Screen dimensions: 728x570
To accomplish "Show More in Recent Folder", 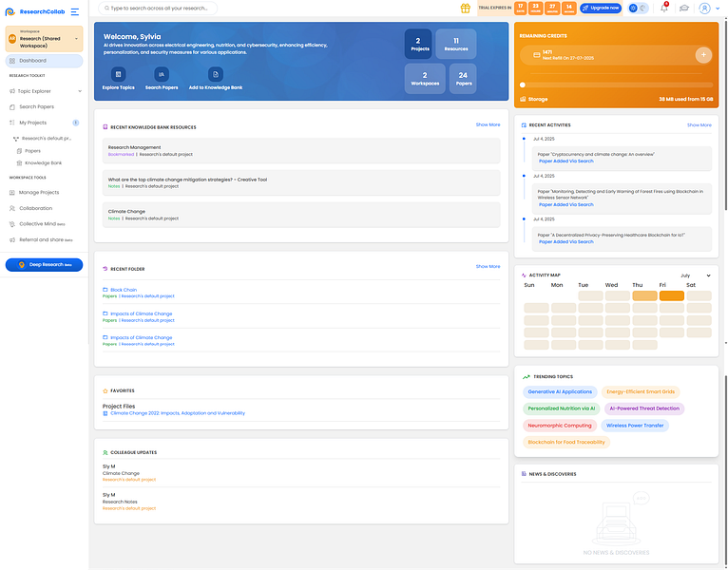I will (488, 266).
